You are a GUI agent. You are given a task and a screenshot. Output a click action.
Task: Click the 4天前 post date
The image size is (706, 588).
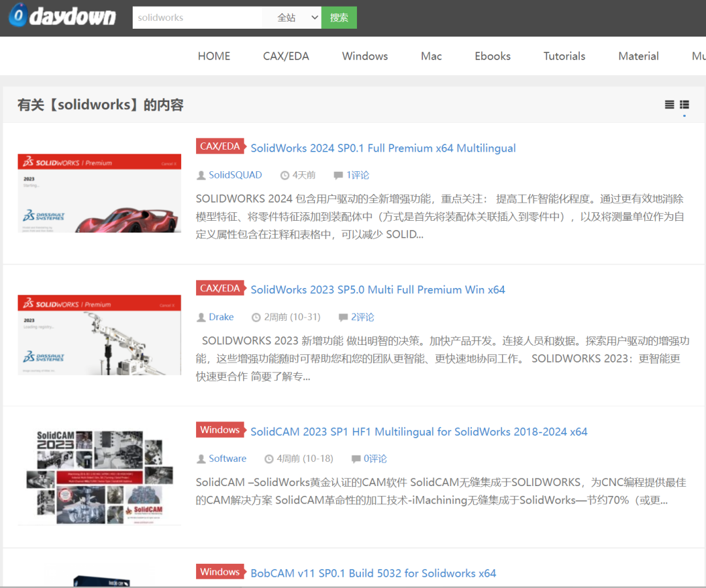tap(304, 175)
